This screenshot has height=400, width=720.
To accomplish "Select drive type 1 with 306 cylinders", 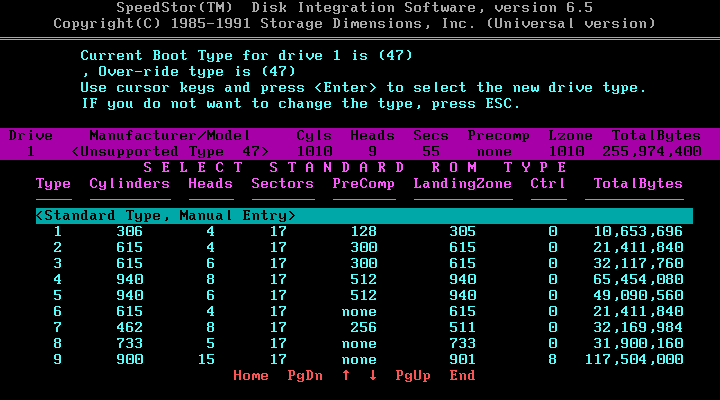I will click(x=364, y=231).
